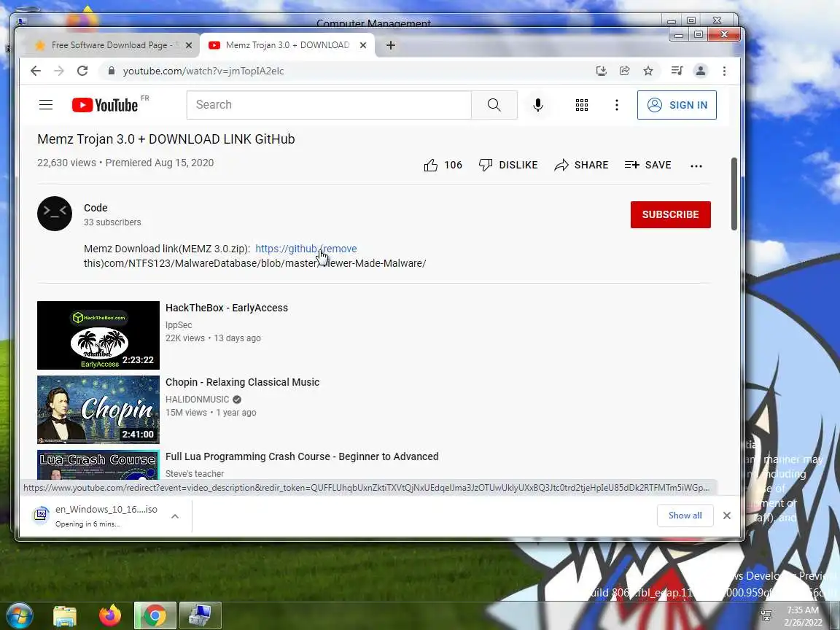This screenshot has height=630, width=840.
Task: Close the downloads bar
Action: click(726, 516)
